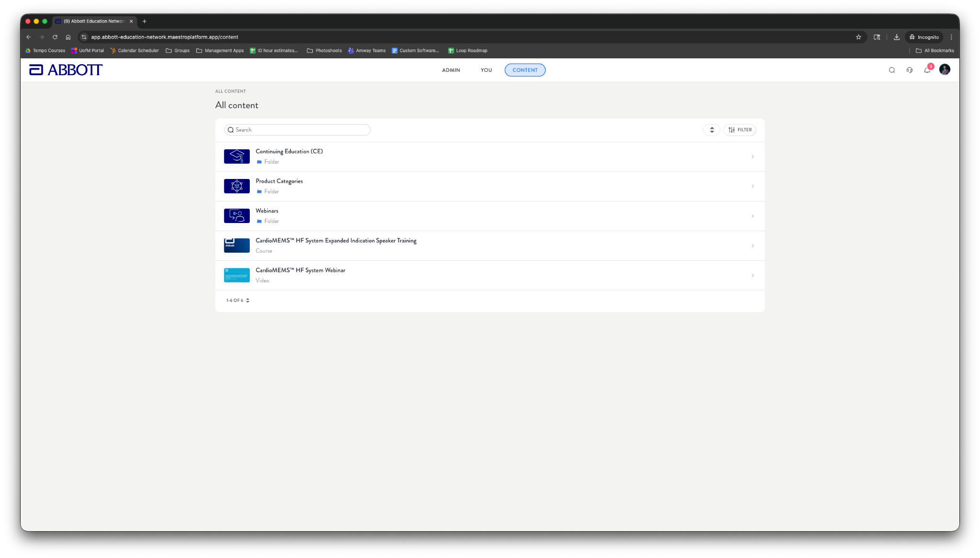Screen dimensions: 980x558
Task: Open the notifications bell icon
Action: click(x=927, y=70)
